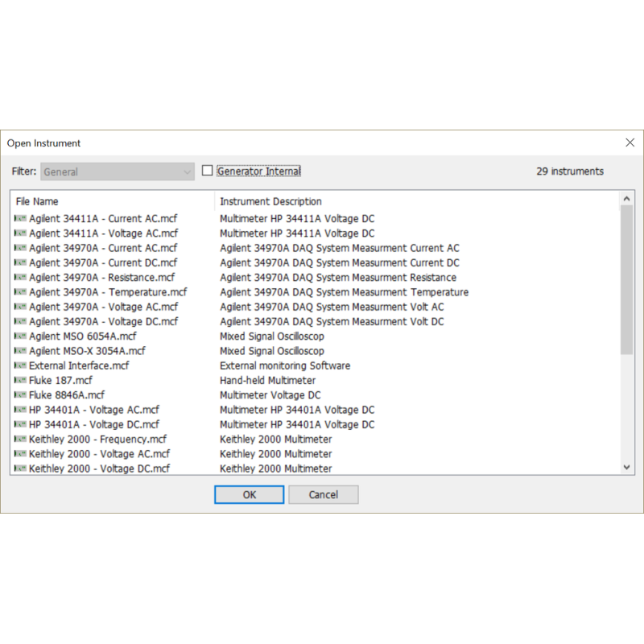
Task: Click the scroll down arrow of the list
Action: click(627, 467)
